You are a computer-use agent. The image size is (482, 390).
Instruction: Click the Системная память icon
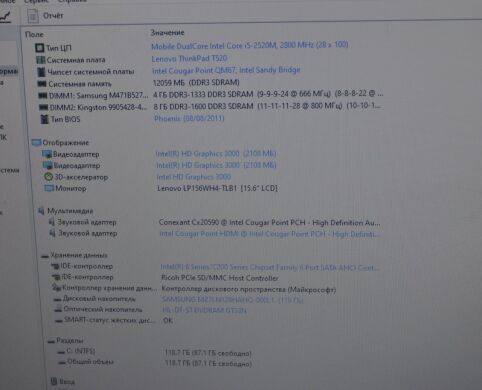tap(42, 83)
